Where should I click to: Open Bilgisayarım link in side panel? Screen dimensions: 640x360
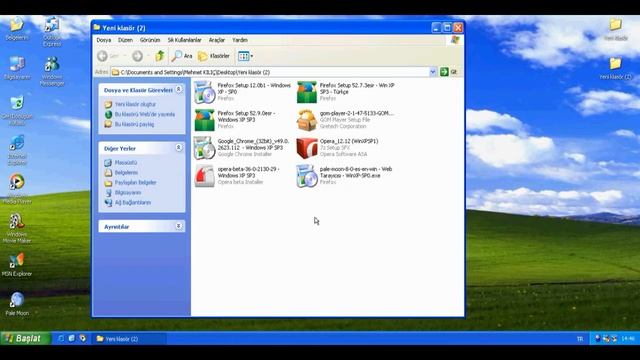click(x=128, y=193)
